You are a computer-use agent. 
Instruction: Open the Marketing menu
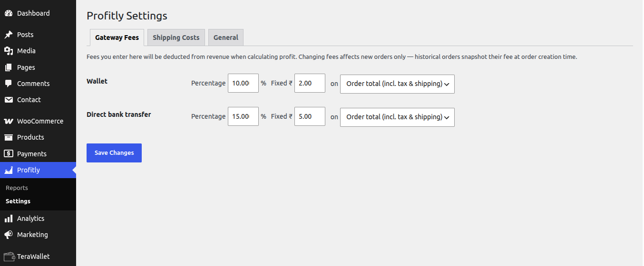(38, 235)
